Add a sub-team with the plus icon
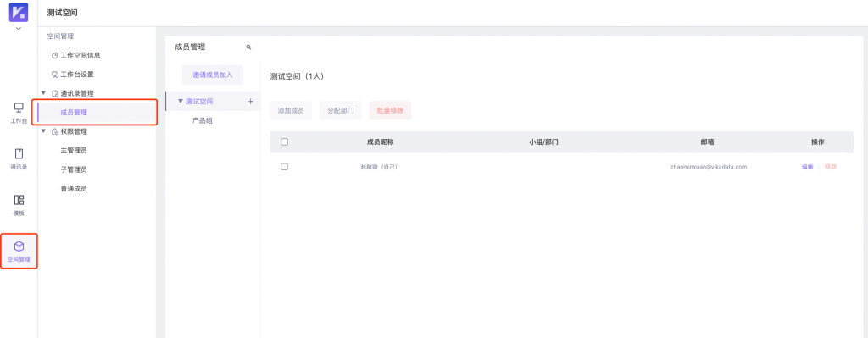 (x=250, y=102)
